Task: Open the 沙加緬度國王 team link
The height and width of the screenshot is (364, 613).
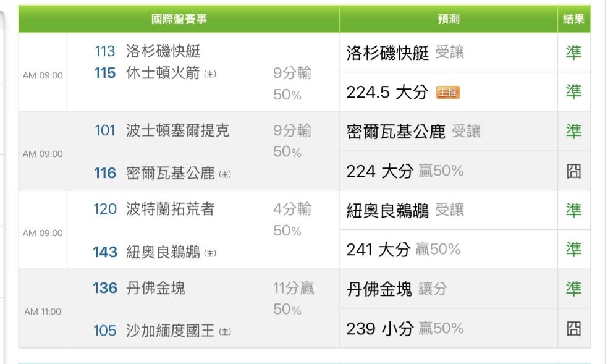Action: [x=170, y=331]
